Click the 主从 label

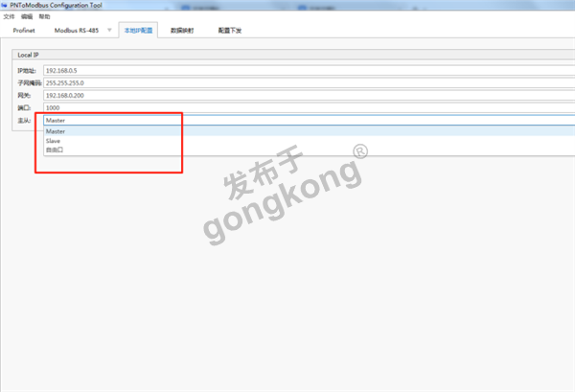coord(24,121)
